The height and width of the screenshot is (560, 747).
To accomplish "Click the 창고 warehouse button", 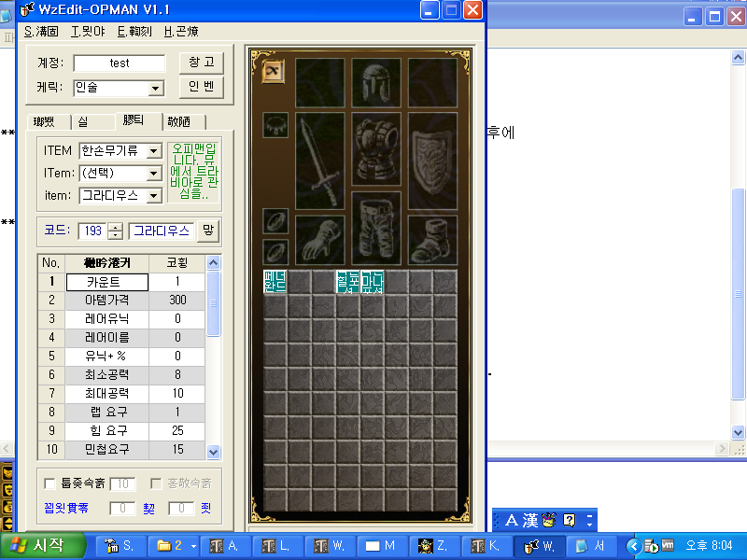I will pos(202,63).
